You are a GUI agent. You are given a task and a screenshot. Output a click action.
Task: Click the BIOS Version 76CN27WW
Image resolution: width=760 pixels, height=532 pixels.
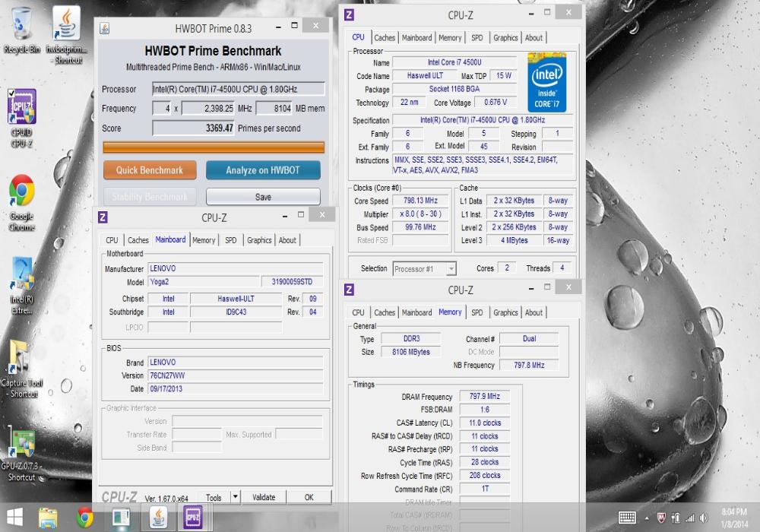click(236, 375)
